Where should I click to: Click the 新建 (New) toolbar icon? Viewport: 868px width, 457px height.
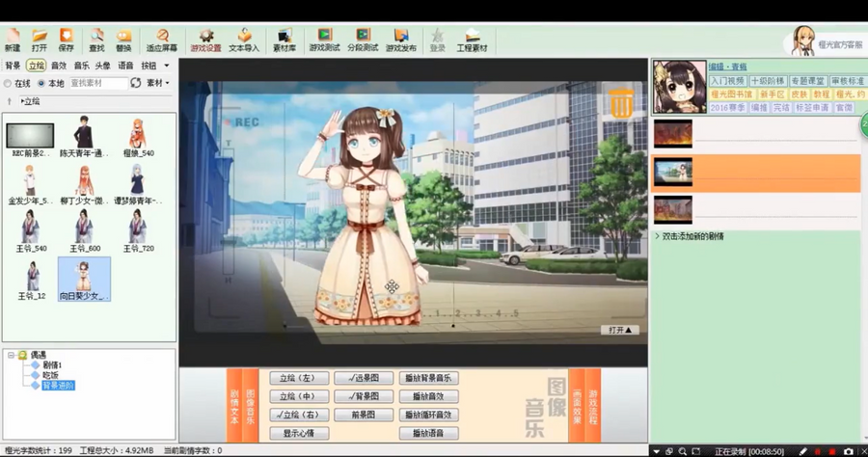tap(12, 40)
